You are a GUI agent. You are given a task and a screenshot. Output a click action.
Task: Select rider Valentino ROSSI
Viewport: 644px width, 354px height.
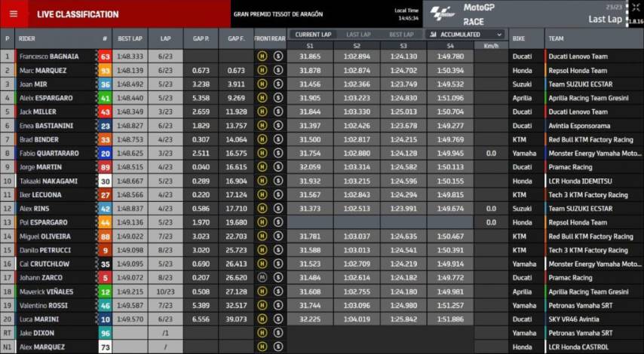(x=44, y=306)
